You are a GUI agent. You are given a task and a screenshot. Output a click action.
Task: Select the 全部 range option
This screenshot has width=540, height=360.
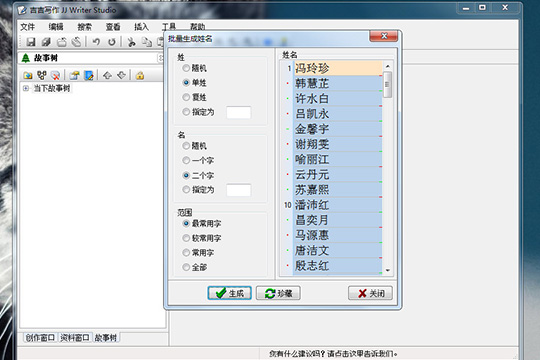point(195,267)
